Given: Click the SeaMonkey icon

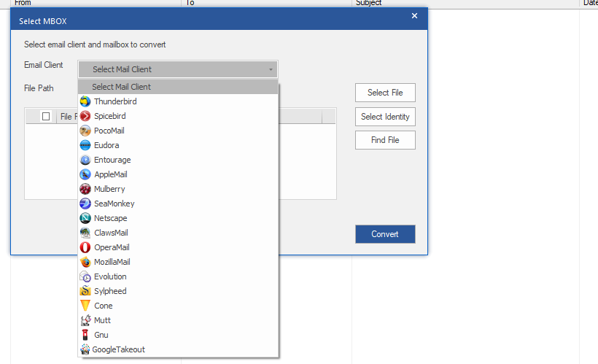Looking at the screenshot, I should pyautogui.click(x=85, y=204).
